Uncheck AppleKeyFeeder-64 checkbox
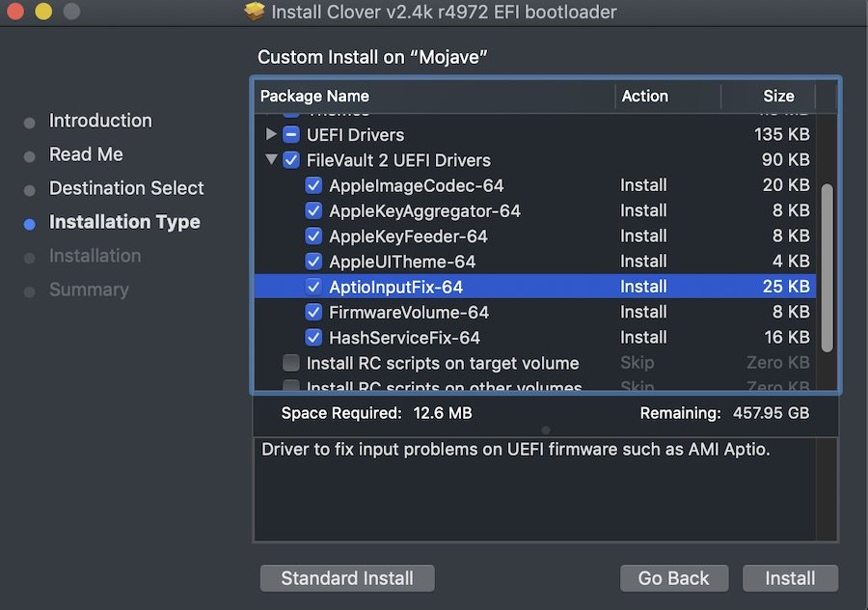Image resolution: width=868 pixels, height=610 pixels. [313, 236]
